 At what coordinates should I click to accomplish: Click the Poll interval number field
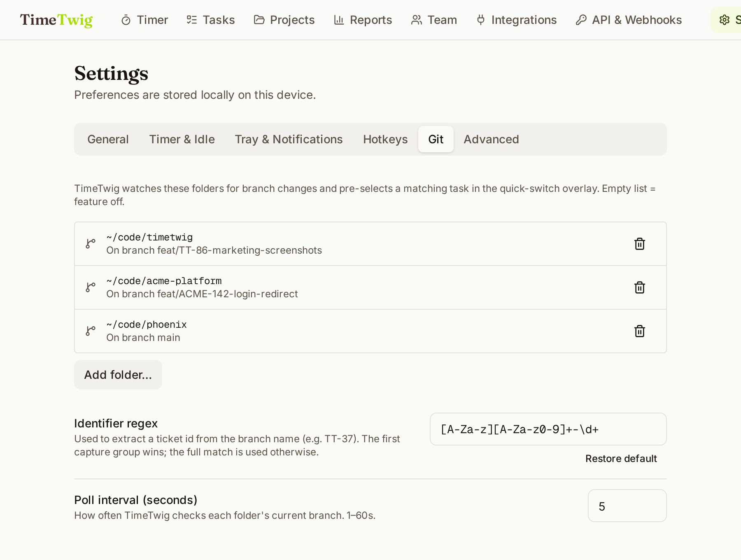627,506
